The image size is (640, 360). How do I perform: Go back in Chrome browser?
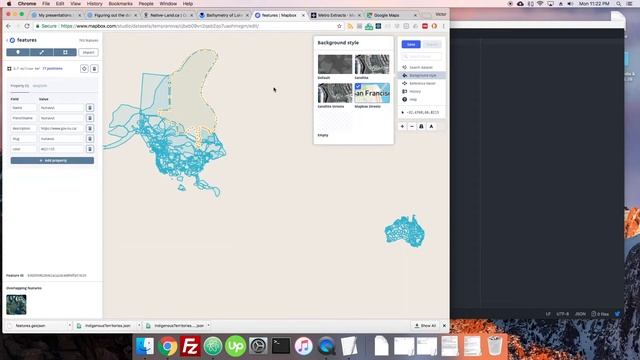pyautogui.click(x=9, y=26)
